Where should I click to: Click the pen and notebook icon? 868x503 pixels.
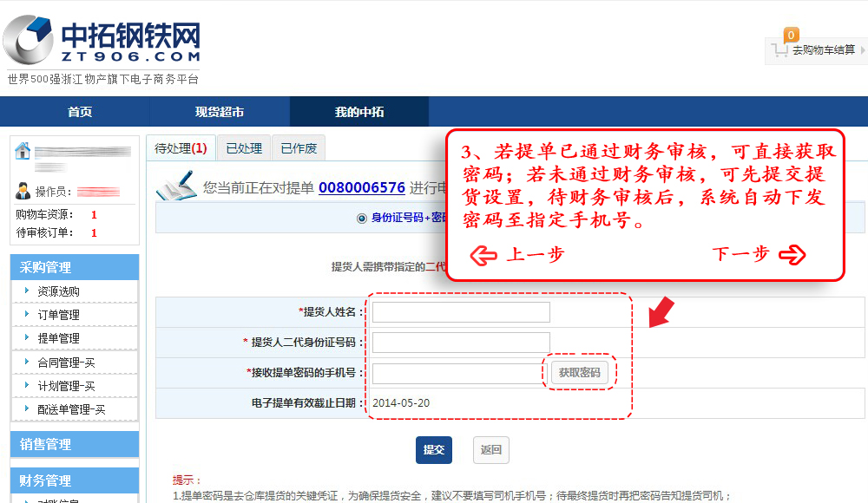pos(176,186)
